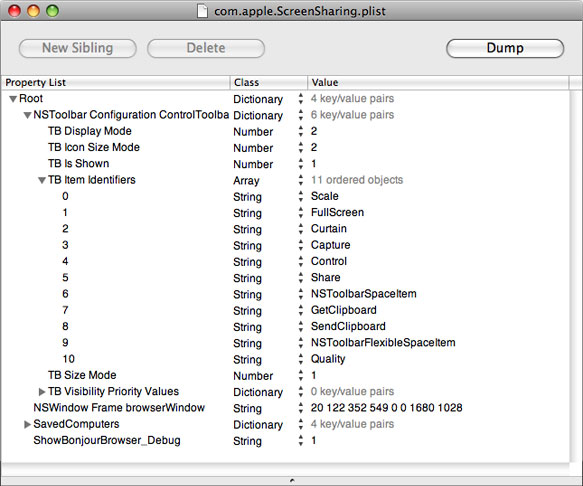Click the document proxy icon in title bar
The height and width of the screenshot is (486, 583).
[x=202, y=11]
